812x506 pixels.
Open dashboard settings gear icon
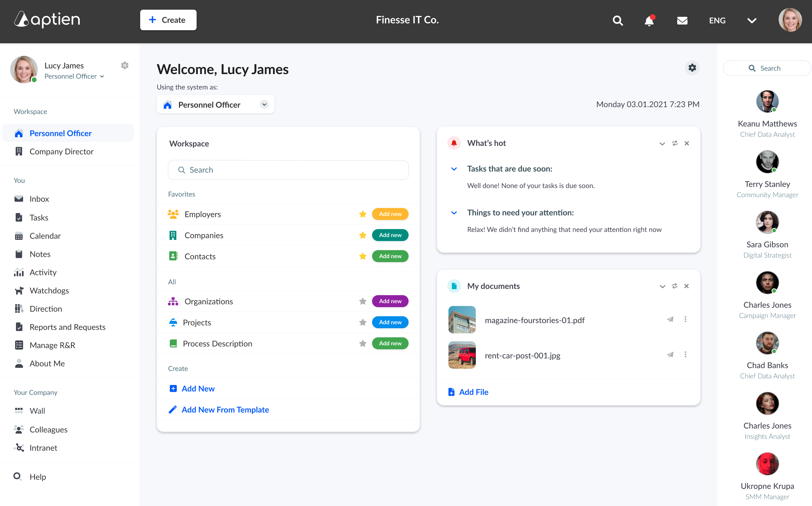(692, 68)
